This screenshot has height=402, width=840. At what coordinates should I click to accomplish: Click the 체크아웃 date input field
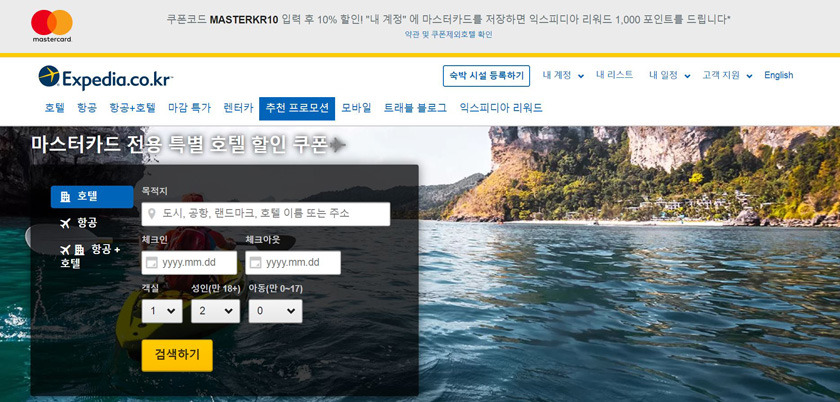293,263
